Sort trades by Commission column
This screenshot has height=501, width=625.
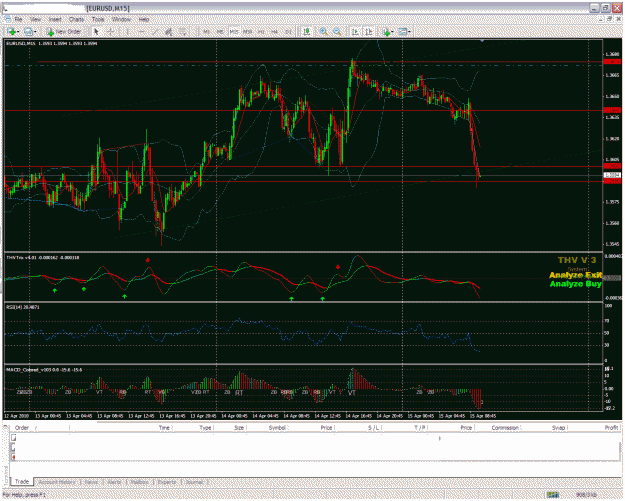point(505,428)
